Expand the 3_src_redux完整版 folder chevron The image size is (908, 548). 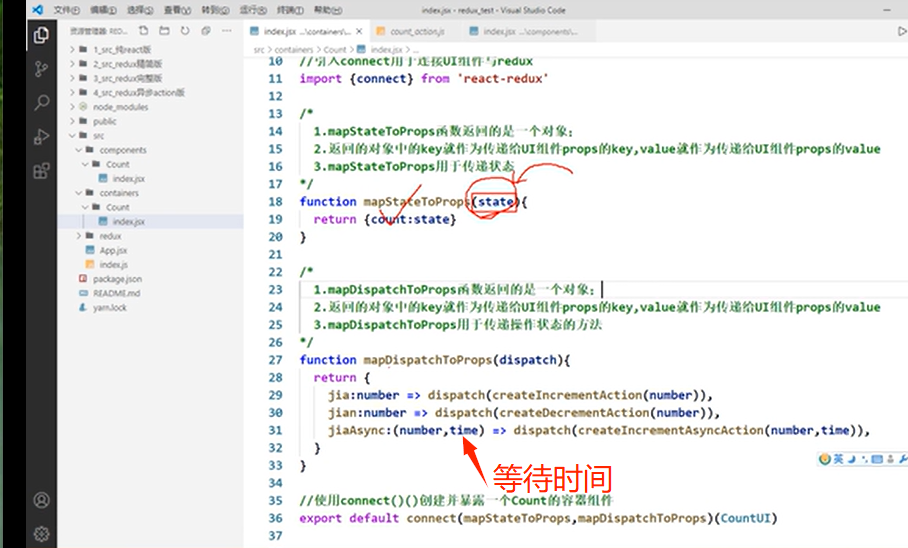[72, 78]
